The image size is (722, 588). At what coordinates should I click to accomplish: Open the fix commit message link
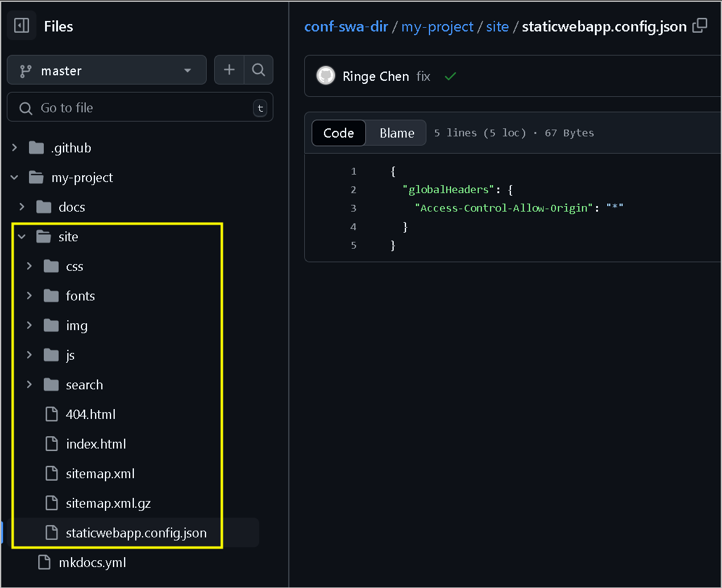click(x=423, y=77)
